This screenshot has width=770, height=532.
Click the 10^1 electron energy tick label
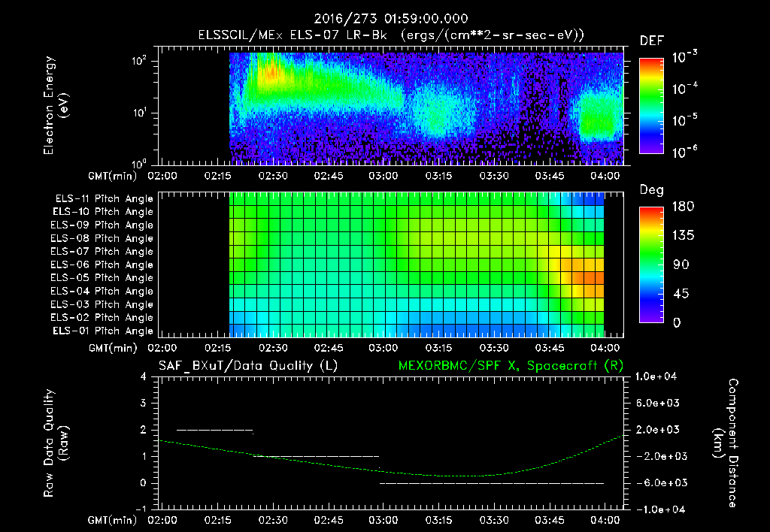point(139,113)
